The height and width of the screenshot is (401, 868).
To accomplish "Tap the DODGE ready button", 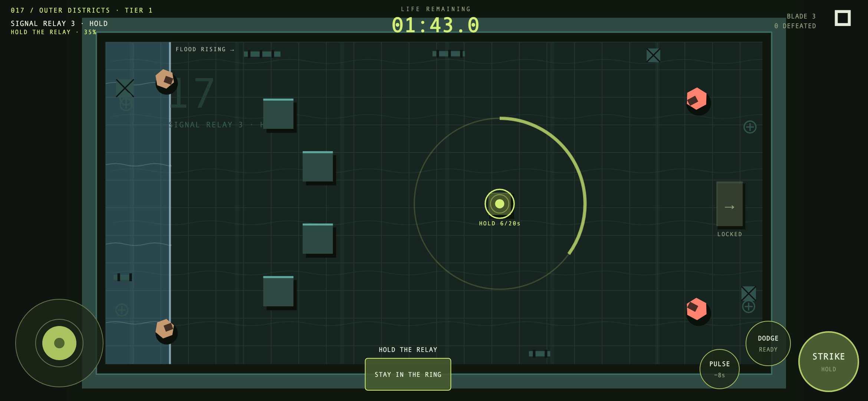I will [768, 343].
